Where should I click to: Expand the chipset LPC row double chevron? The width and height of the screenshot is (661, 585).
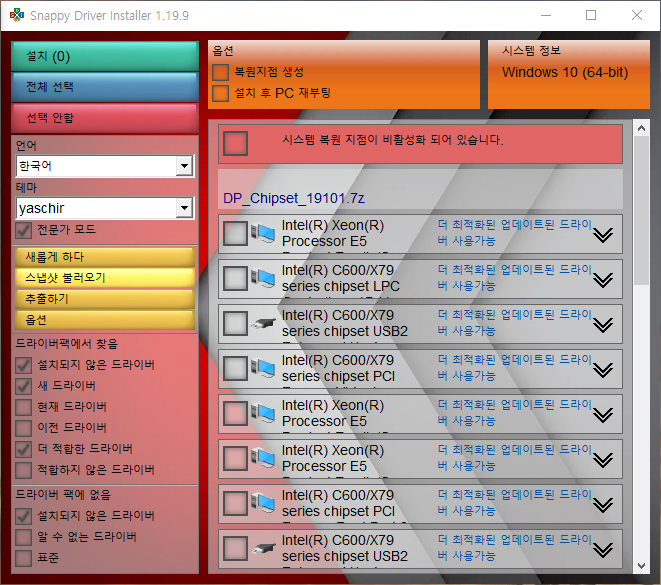pyautogui.click(x=603, y=280)
